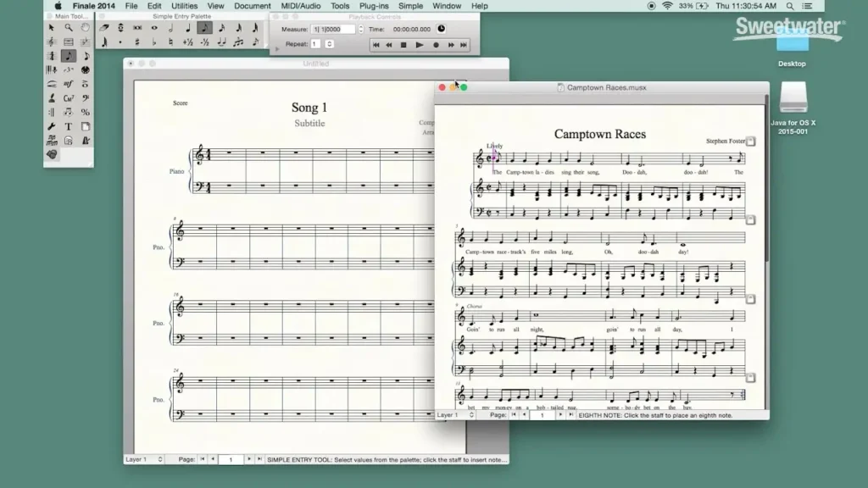
Task: Choose whole note duration in Simple Entry Palette
Action: 154,28
